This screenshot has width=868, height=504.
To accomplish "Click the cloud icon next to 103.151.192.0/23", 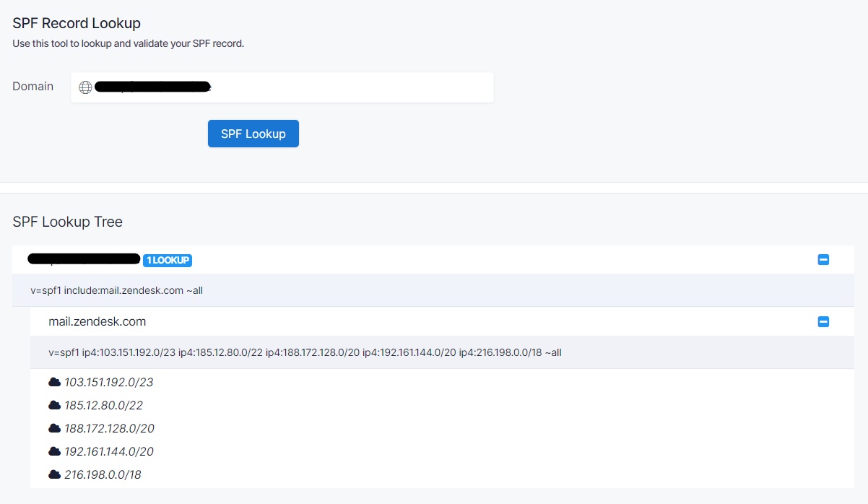I will 56,381.
